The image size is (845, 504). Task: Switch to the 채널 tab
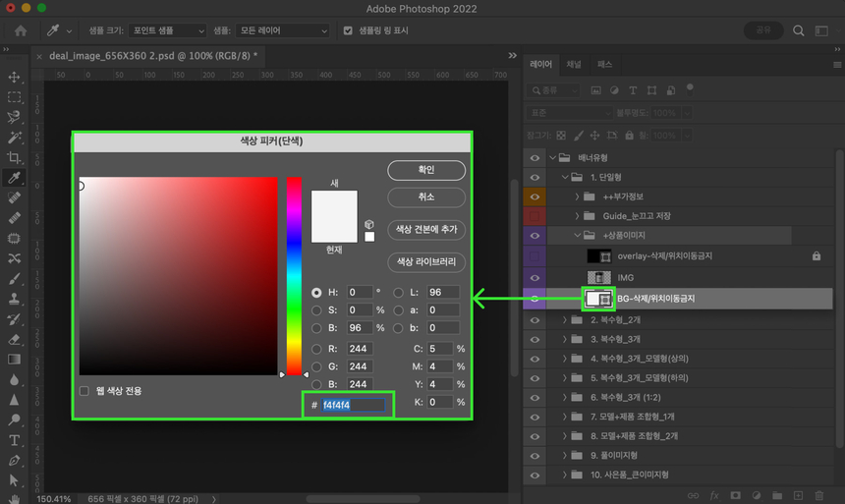tap(574, 65)
